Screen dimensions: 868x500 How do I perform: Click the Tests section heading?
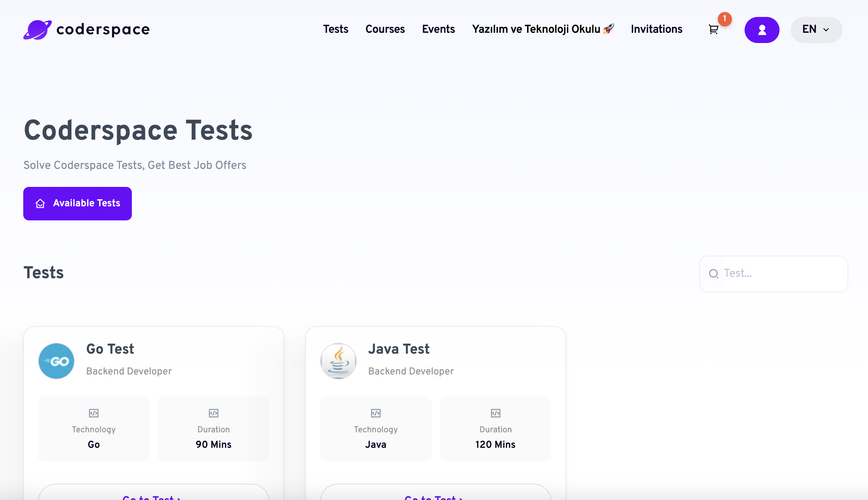coord(44,273)
